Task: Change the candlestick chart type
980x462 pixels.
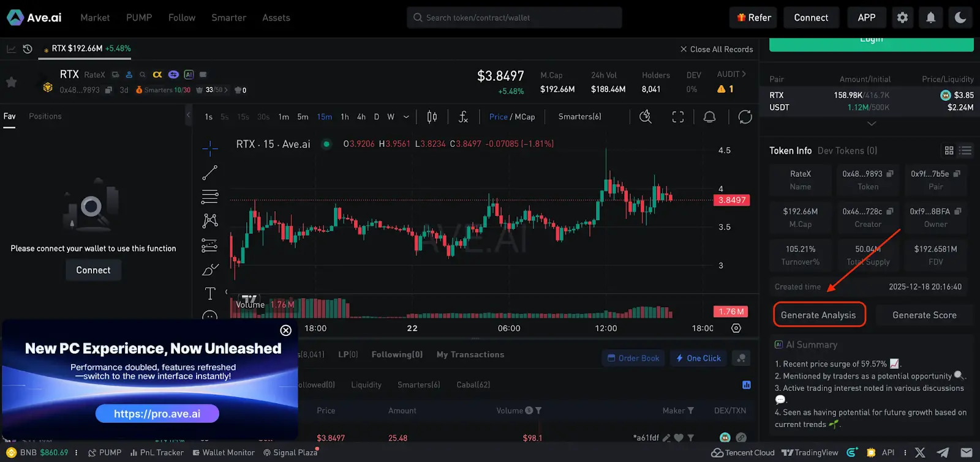Action: [x=432, y=117]
